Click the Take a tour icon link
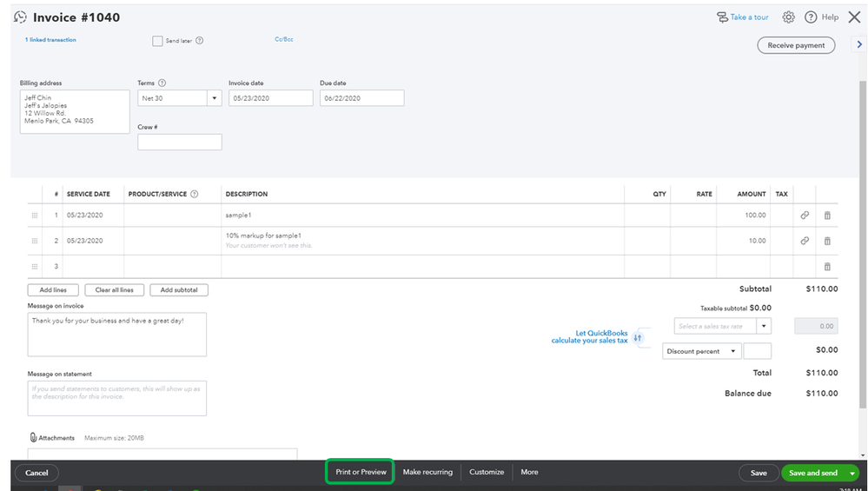 click(x=742, y=17)
